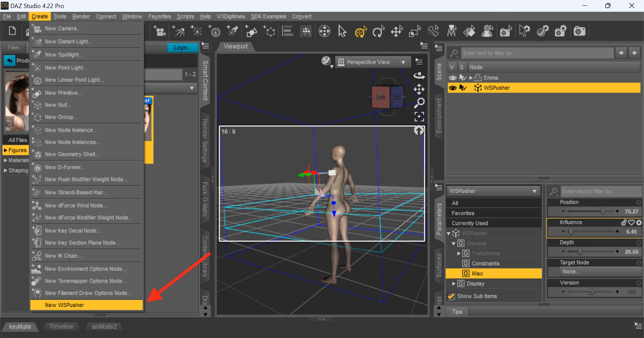
Task: Expand the Emma node in Scene tree
Action: point(471,78)
